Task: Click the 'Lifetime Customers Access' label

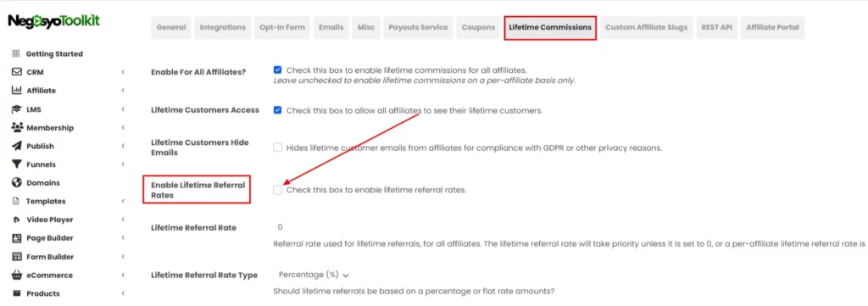Action: coord(205,110)
